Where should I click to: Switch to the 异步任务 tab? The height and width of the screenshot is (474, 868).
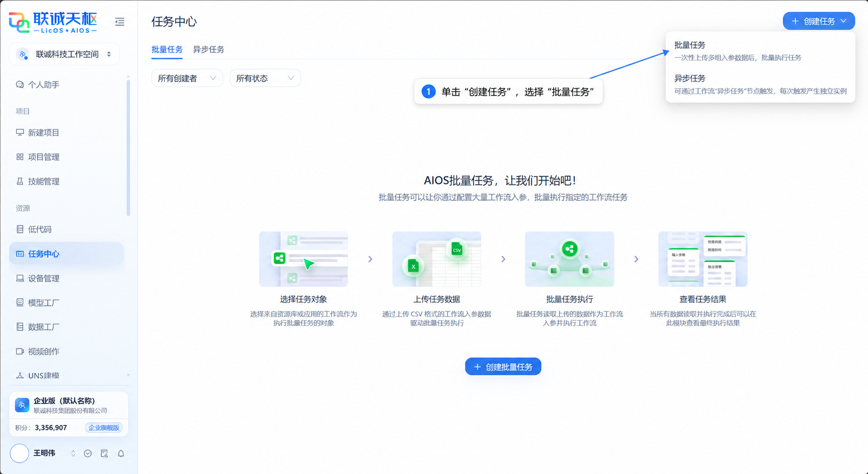point(208,50)
